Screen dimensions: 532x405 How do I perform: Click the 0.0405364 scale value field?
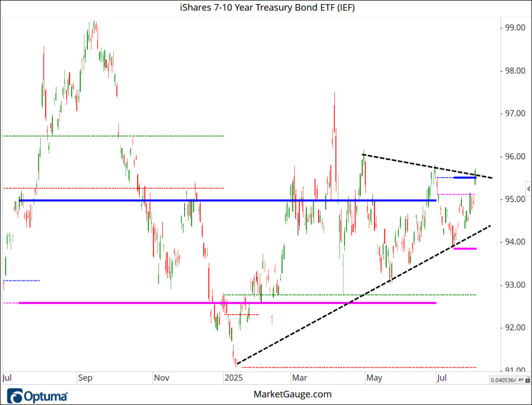[502, 380]
